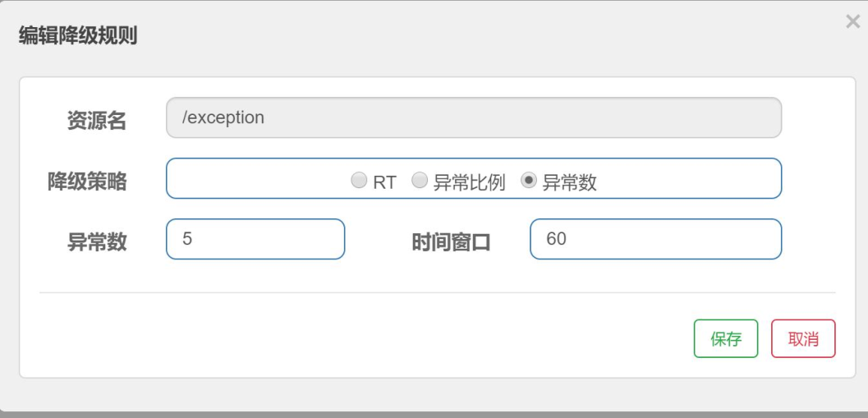Click the 异常数 option text in 降级策略

coord(569,183)
